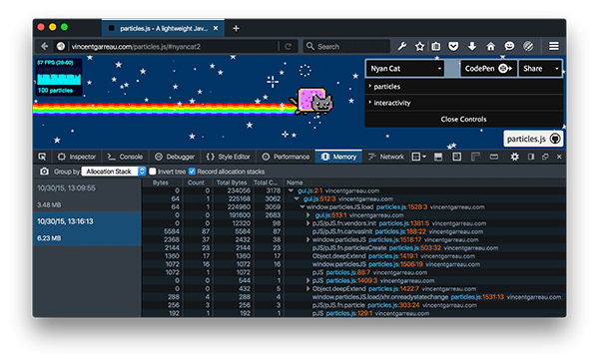This screenshot has width=599, height=364.
Task: Show bookmarks using the clipboard list icon
Action: click(436, 47)
